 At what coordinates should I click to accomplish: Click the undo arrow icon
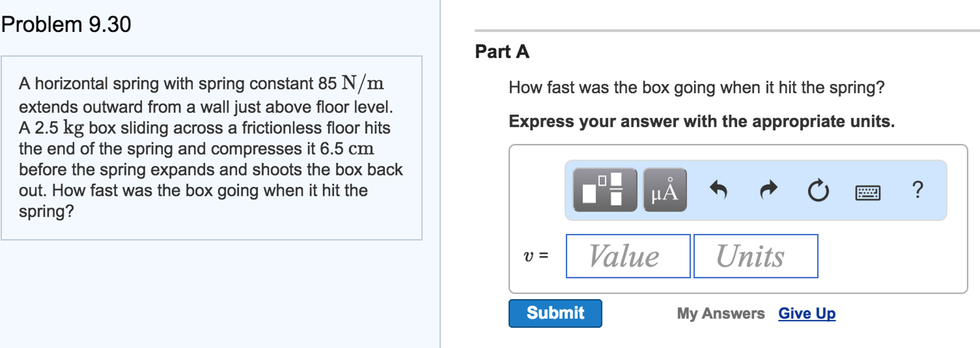[718, 190]
